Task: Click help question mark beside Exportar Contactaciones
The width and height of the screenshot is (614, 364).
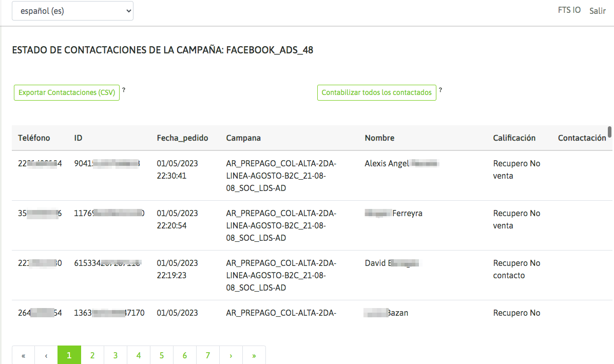Action: (x=124, y=90)
